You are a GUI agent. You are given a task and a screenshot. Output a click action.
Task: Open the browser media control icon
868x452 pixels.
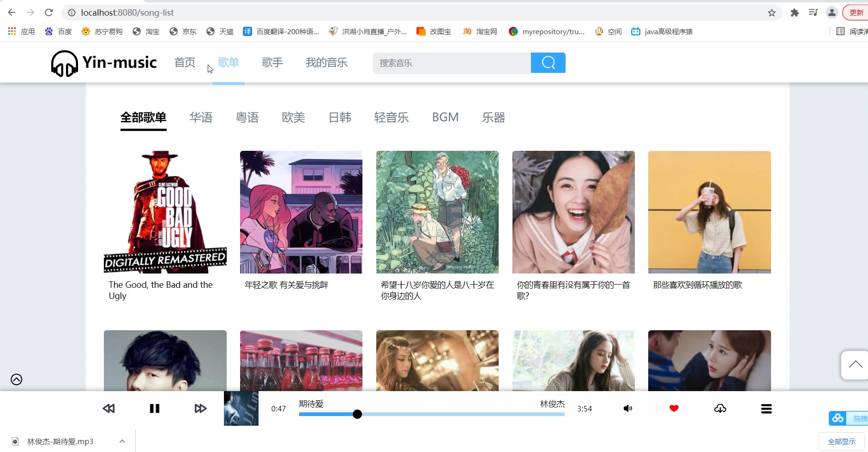(813, 12)
